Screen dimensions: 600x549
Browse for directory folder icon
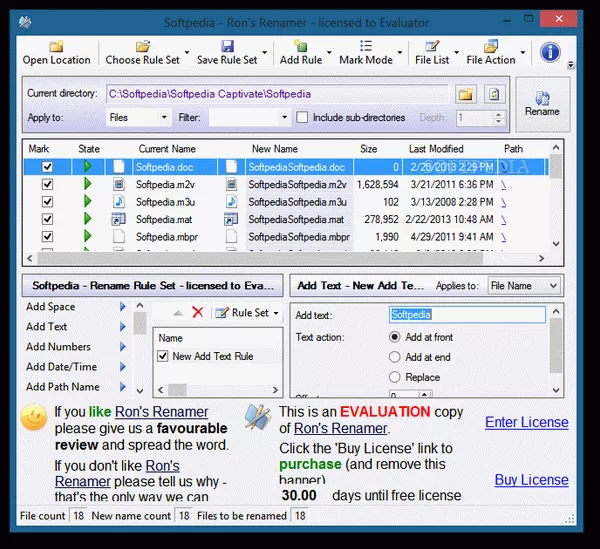point(466,94)
